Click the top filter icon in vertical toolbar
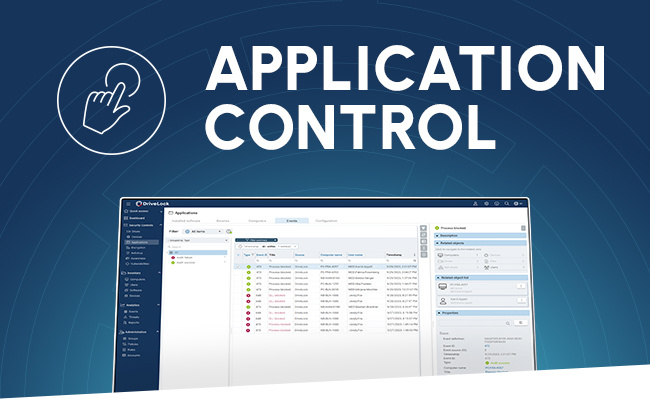 423,228
